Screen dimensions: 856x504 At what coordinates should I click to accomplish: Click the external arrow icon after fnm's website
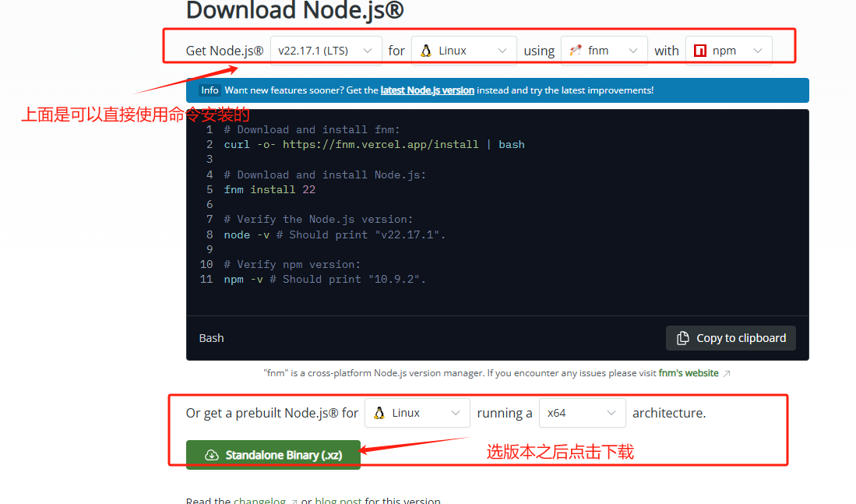pos(727,373)
